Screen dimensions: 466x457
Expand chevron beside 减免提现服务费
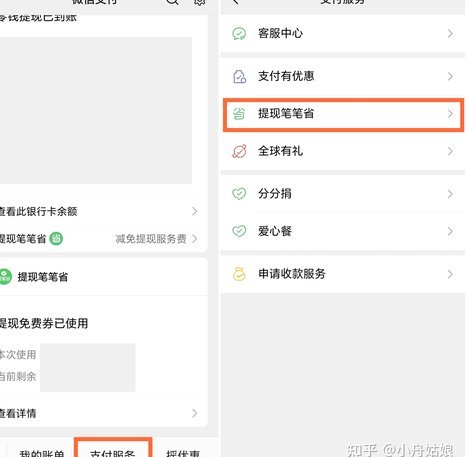point(195,239)
